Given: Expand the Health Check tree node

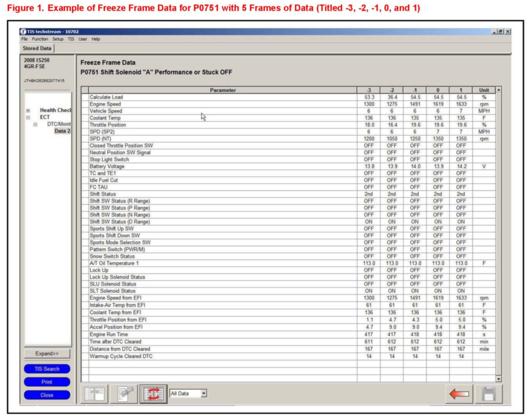Looking at the screenshot, I should coord(28,110).
